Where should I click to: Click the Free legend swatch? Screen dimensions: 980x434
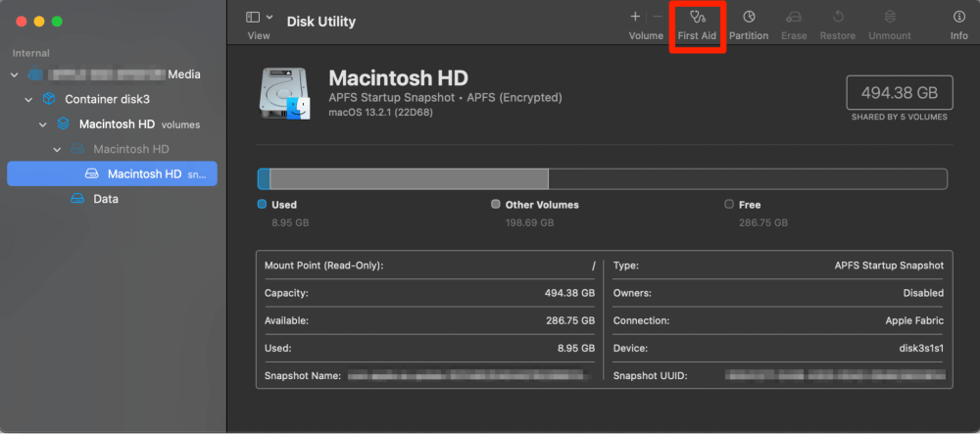coord(729,204)
